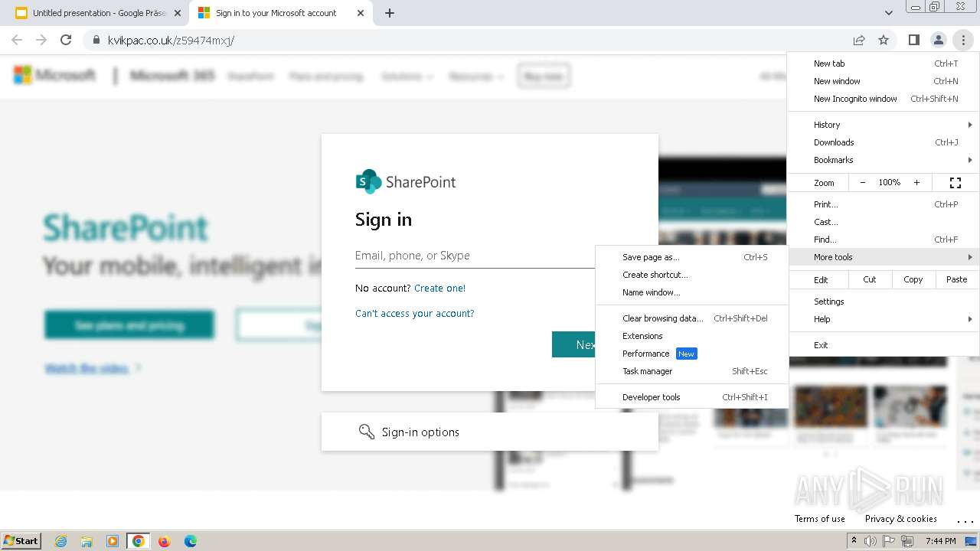980x551 pixels.
Task: Choose New window menu entry
Action: tap(884, 81)
